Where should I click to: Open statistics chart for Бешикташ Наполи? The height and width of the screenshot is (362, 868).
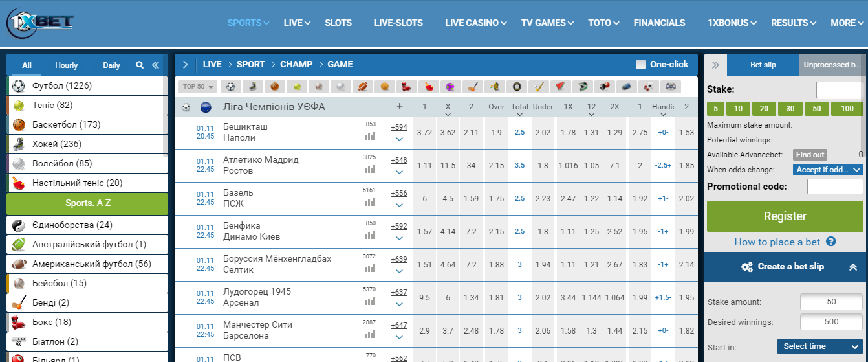(371, 137)
